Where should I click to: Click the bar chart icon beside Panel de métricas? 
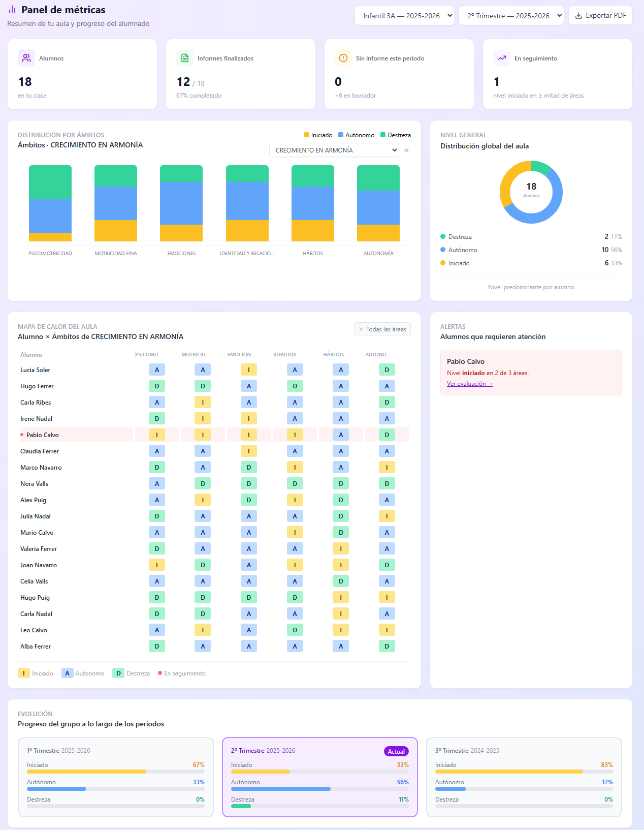coord(12,10)
